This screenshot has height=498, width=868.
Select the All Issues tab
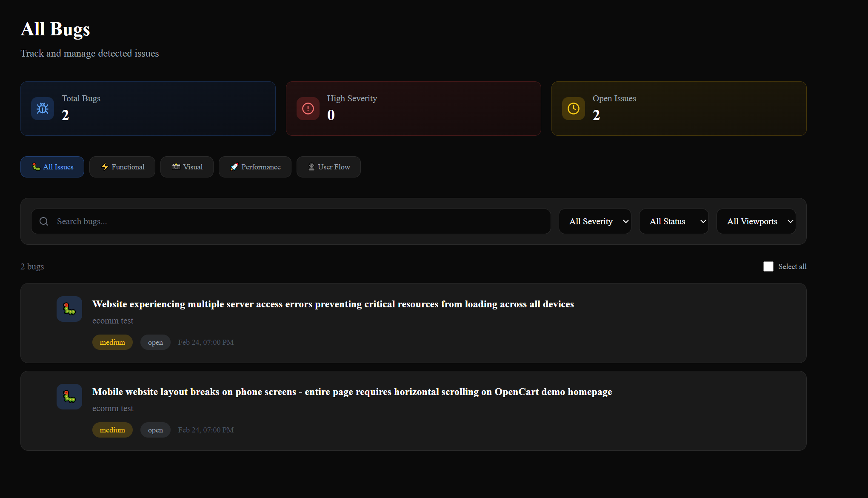pyautogui.click(x=52, y=167)
